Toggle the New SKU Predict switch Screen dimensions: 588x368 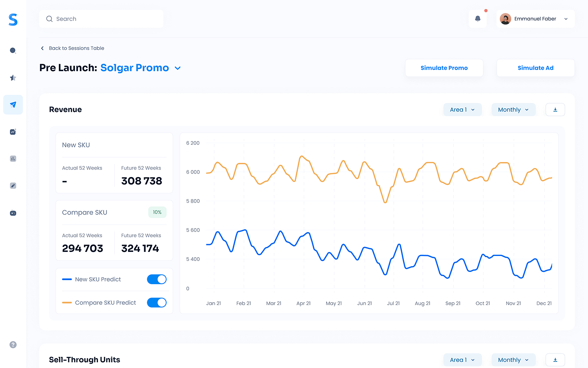(x=157, y=279)
